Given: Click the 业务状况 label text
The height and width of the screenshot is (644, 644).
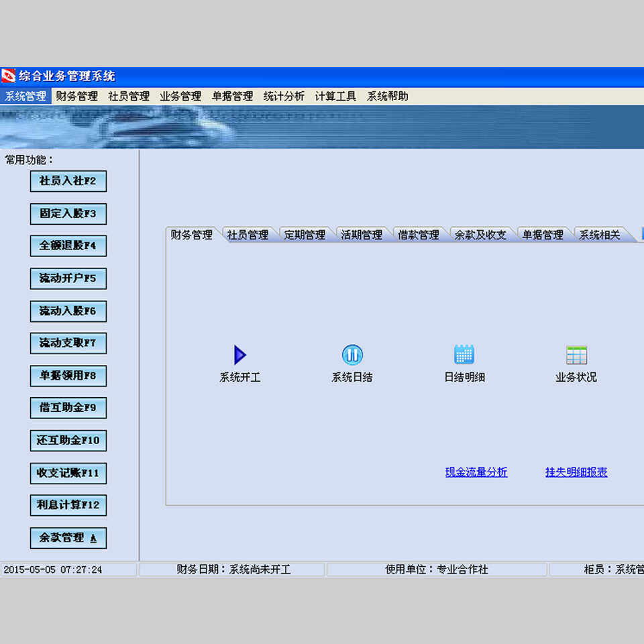Looking at the screenshot, I should 576,378.
